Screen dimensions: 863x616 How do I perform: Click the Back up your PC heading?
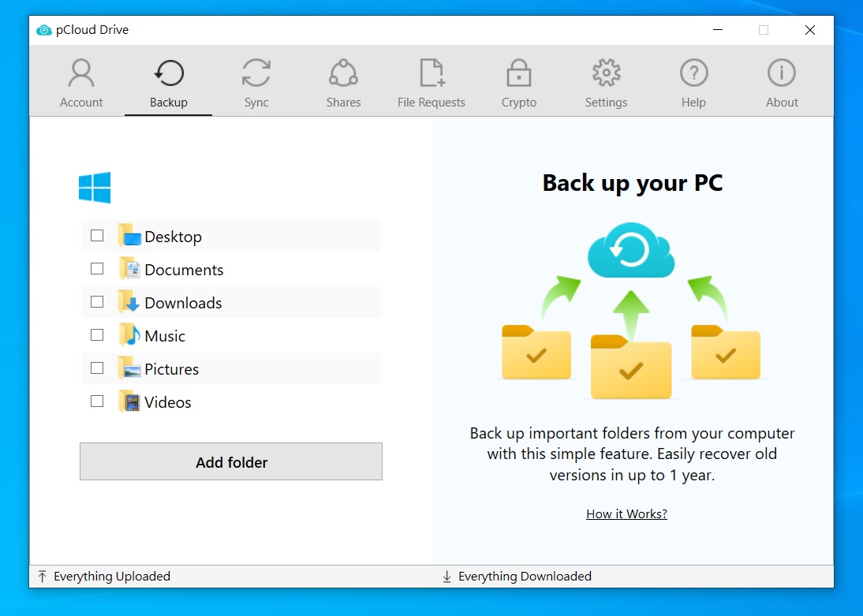point(633,183)
